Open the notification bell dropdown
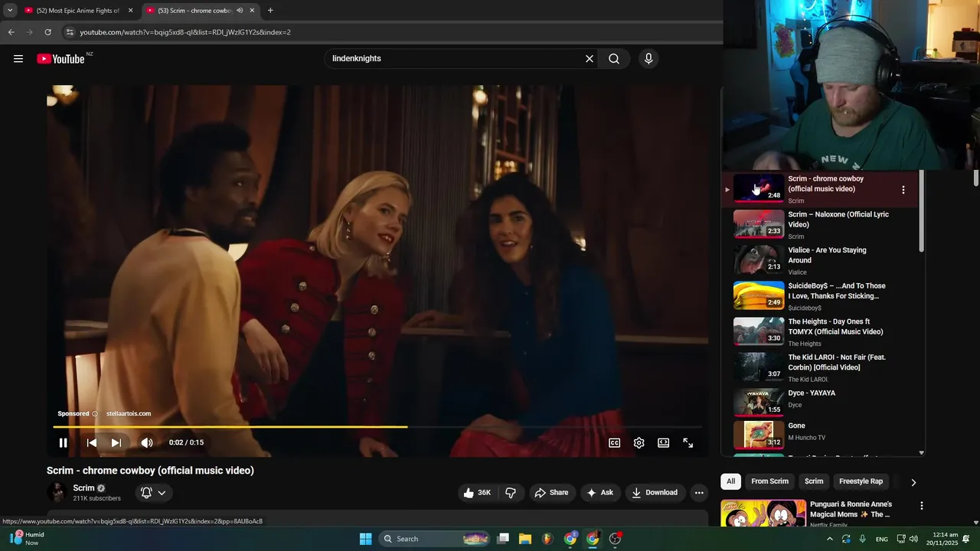 tap(154, 493)
